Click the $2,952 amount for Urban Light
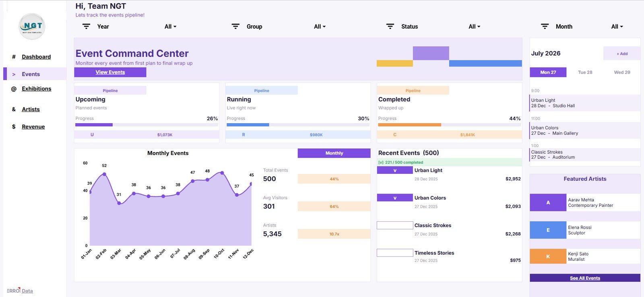644x297 pixels. click(x=513, y=179)
